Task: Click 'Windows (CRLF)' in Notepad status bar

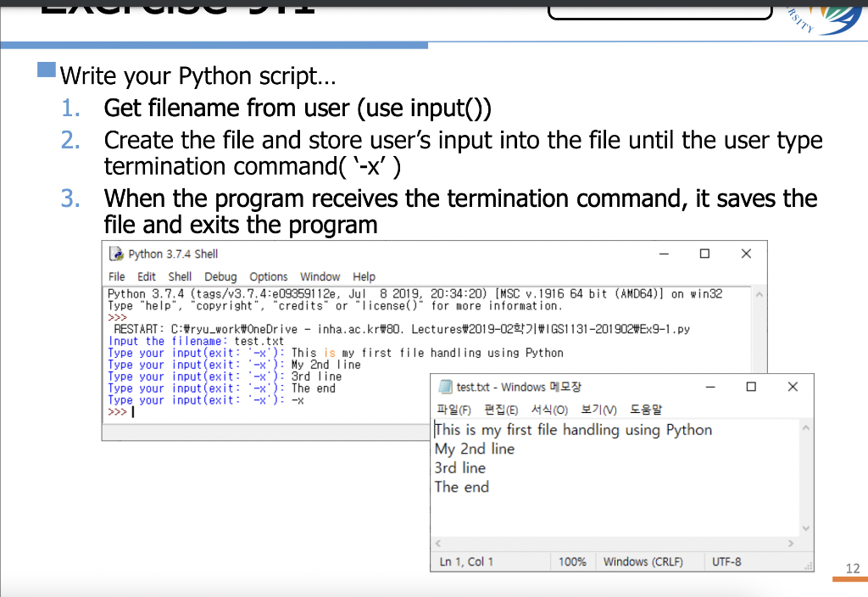Action: (643, 561)
